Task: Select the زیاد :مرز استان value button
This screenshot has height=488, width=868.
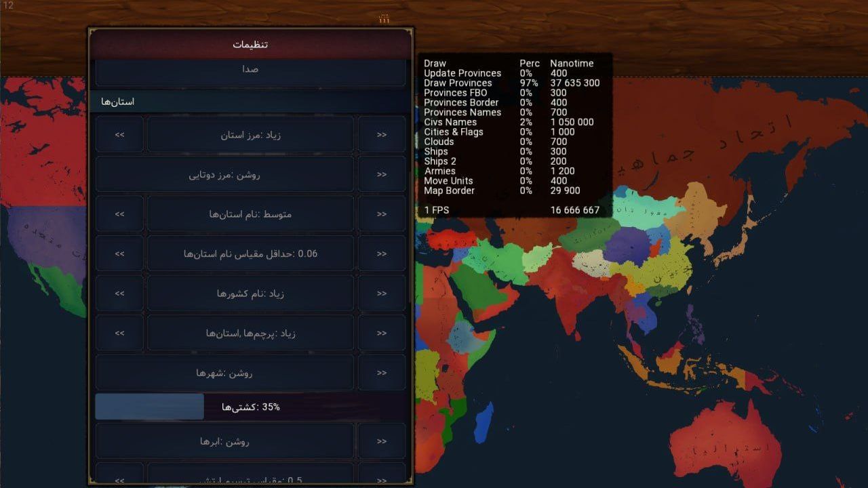Action: pyautogui.click(x=250, y=135)
